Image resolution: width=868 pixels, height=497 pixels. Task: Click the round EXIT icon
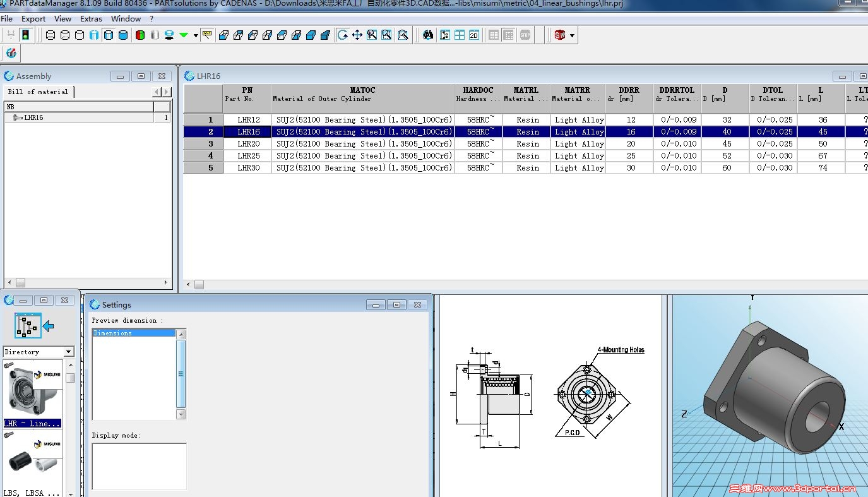coord(11,53)
